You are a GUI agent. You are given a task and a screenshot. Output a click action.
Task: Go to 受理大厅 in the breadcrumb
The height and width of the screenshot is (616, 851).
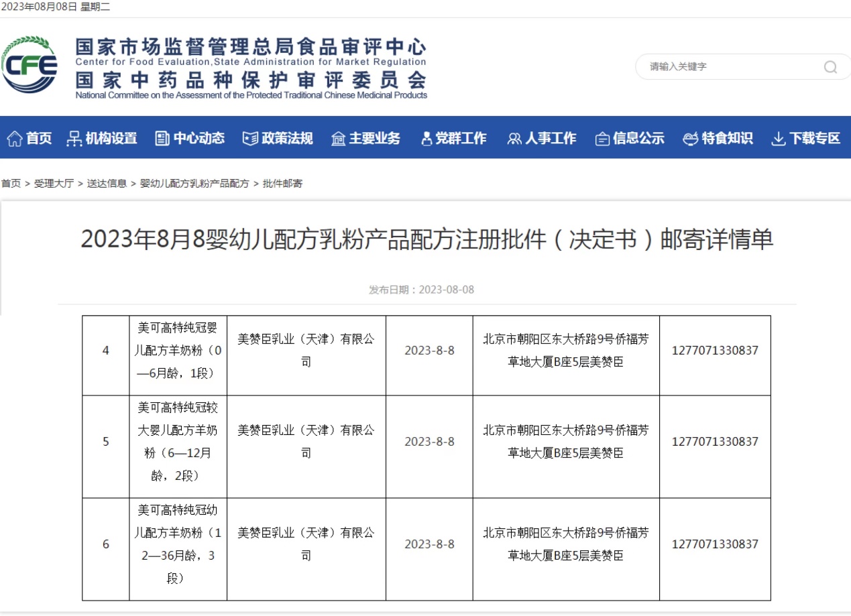tap(54, 184)
